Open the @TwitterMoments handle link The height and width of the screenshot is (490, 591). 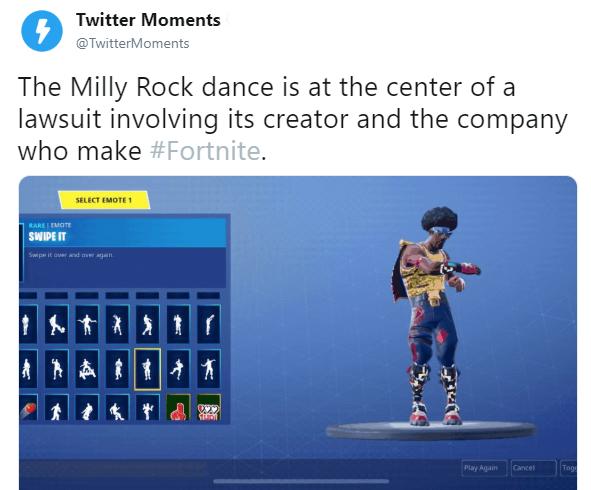click(133, 43)
